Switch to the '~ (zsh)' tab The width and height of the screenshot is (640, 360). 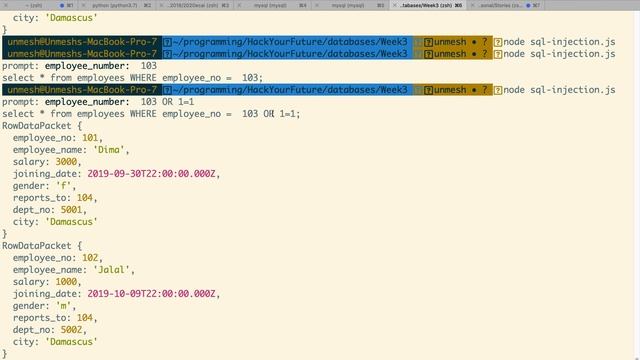pos(39,5)
